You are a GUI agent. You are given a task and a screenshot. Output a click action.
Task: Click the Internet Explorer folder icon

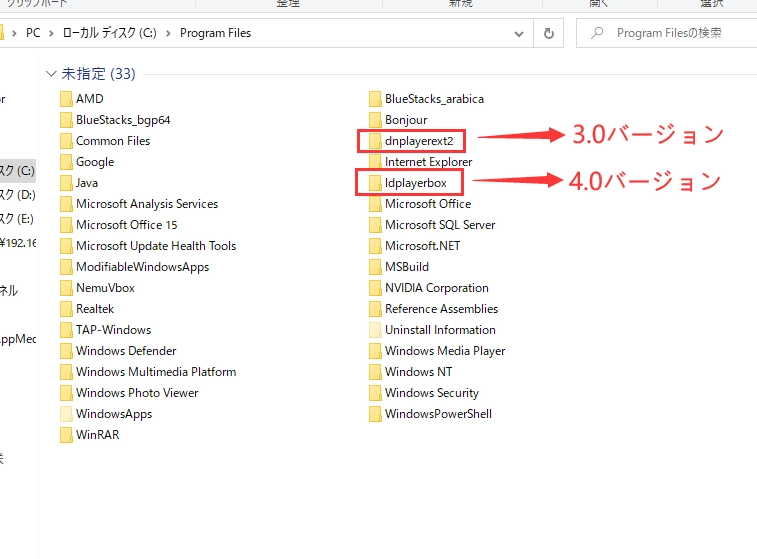pos(375,161)
